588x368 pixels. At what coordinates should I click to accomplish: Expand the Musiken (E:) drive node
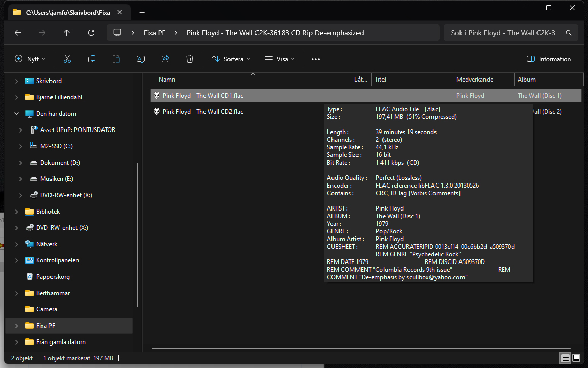point(20,179)
